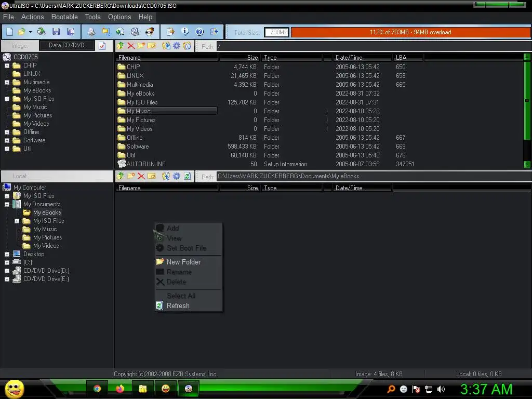Viewport: 532px width, 399px height.
Task: Click the Burn CD/DVD Image flaming disc icon
Action: (150, 32)
